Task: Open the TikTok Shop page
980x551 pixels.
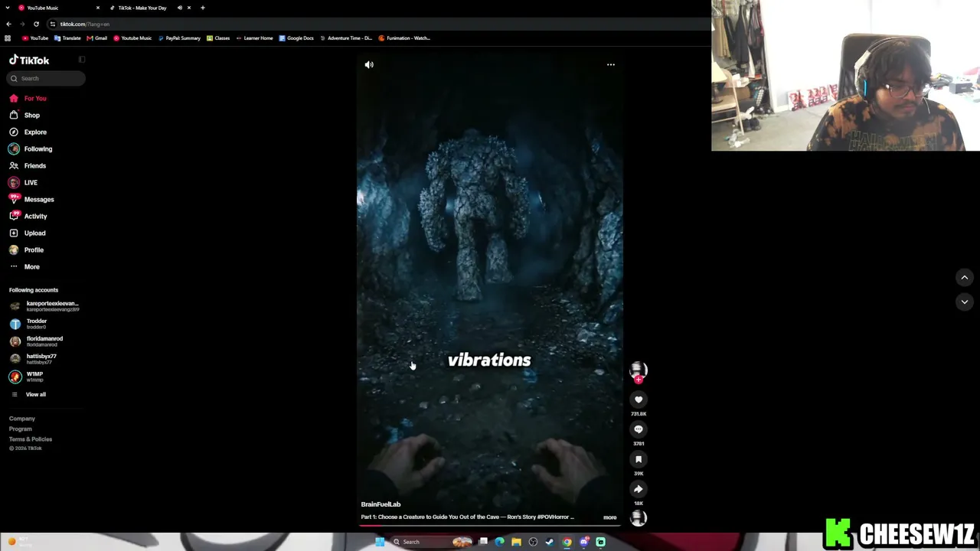Action: [x=24, y=116]
